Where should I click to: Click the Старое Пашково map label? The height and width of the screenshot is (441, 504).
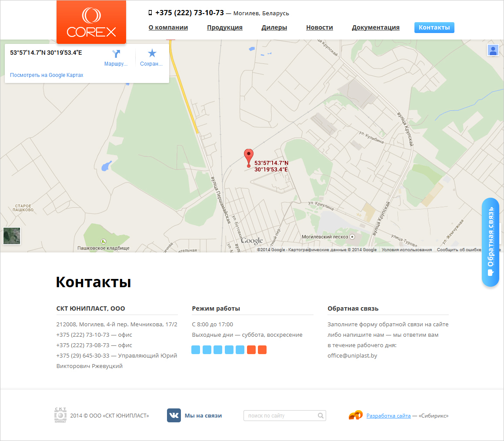point(23,208)
